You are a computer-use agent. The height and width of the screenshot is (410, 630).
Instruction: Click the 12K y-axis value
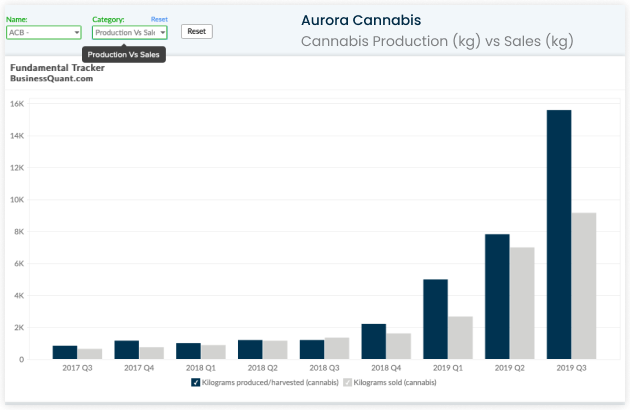point(17,168)
